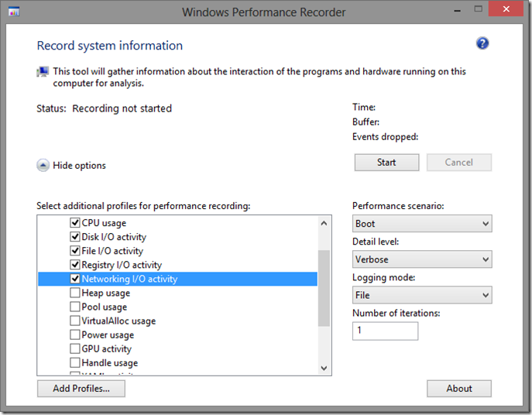The width and height of the screenshot is (532, 415).
Task: Minimize the Windows Performance Recorder window
Action: [x=457, y=11]
